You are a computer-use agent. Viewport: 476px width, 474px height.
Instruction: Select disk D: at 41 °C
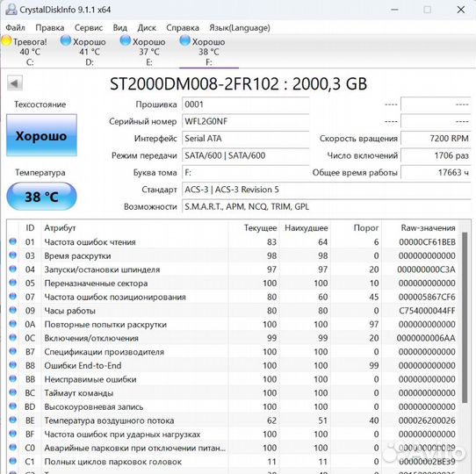coord(90,52)
